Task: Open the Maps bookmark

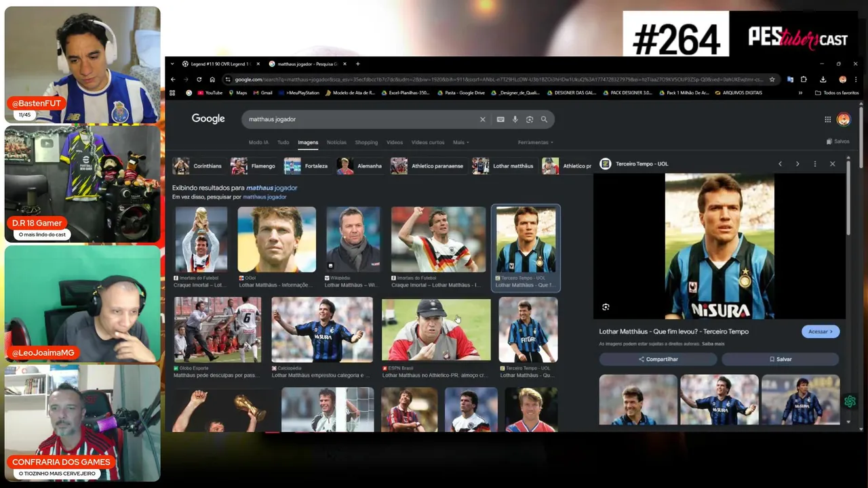Action: (x=237, y=93)
